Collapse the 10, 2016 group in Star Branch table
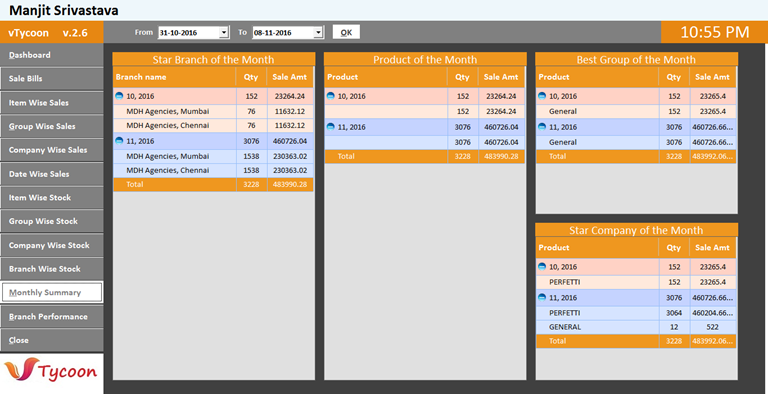The height and width of the screenshot is (394, 768). tap(119, 97)
